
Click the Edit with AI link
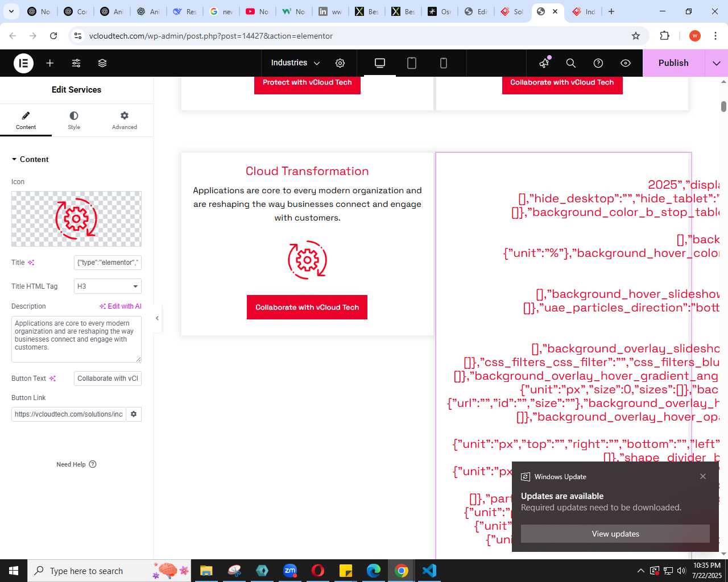pos(121,306)
